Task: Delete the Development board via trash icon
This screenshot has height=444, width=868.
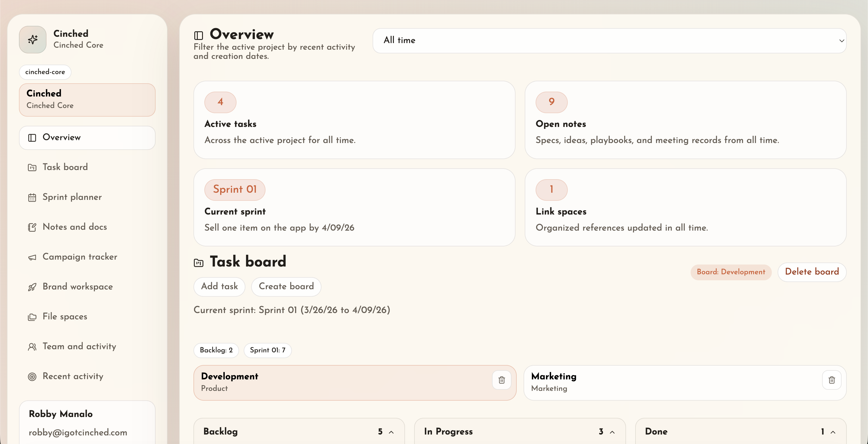Action: tap(501, 380)
